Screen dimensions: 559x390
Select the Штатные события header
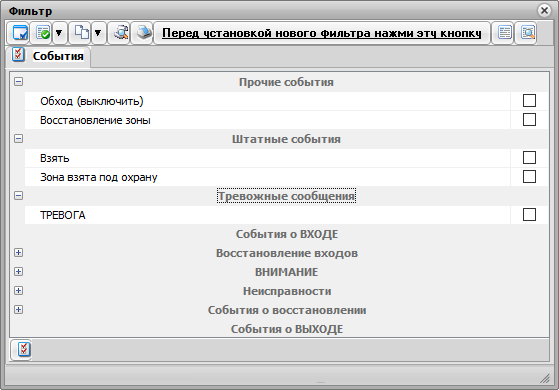[x=286, y=139]
